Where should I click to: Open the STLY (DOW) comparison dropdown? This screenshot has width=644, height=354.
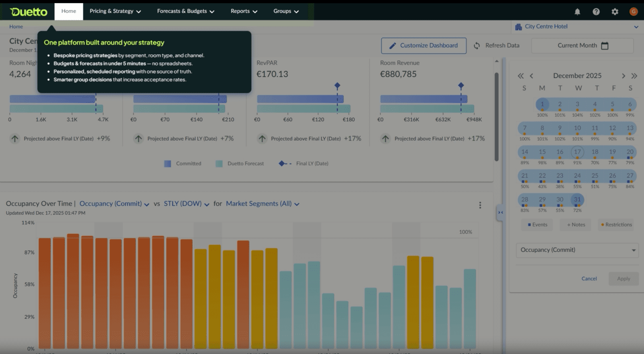(186, 204)
